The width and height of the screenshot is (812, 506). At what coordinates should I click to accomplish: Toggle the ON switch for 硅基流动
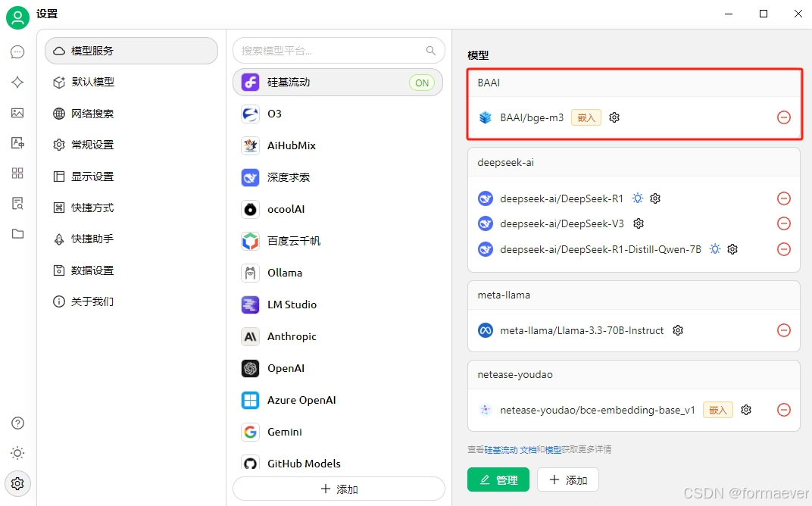422,83
